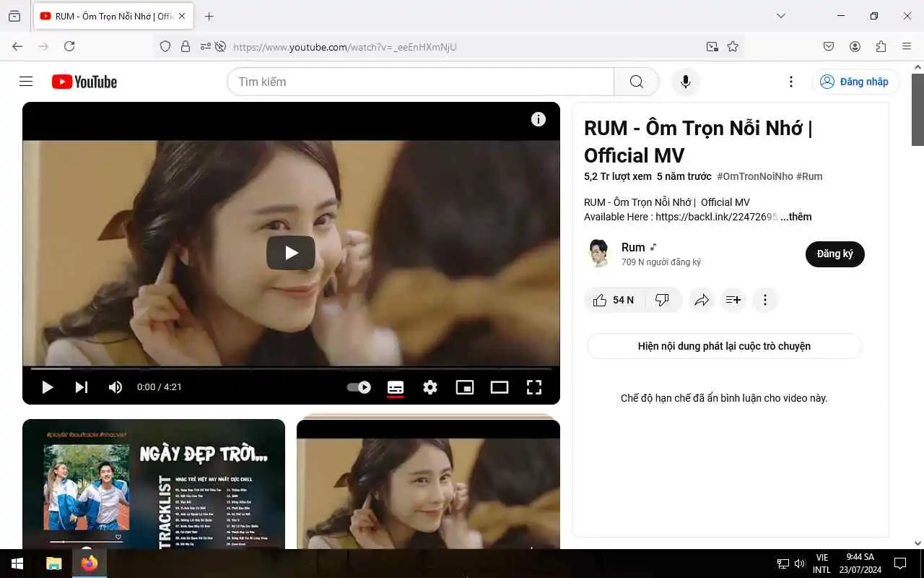Open second recommended video thumbnail
This screenshot has width=924, height=578.
tap(428, 484)
